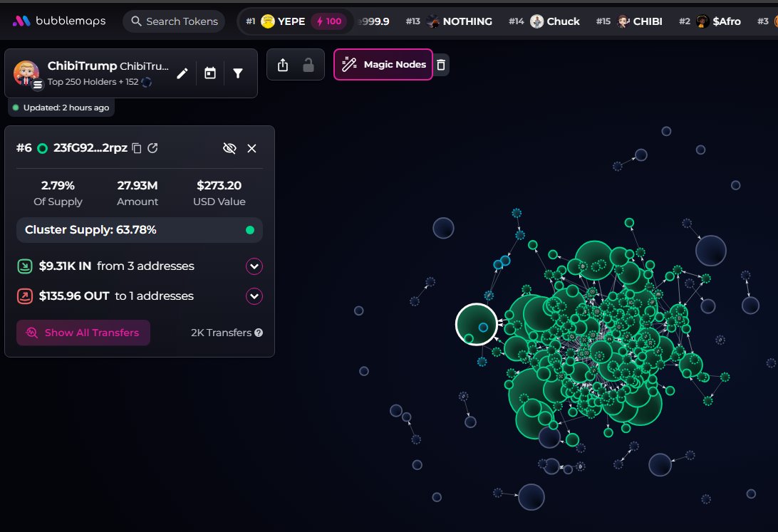Viewport: 778px width, 532px height.
Task: Click the green ring wallet status icon
Action: (x=43, y=148)
